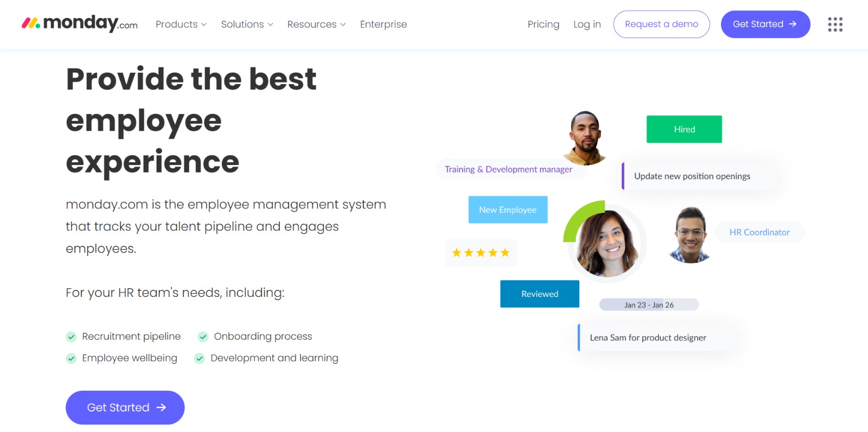Click the Get Started button below the checklist
The width and height of the screenshot is (868, 432).
point(125,408)
